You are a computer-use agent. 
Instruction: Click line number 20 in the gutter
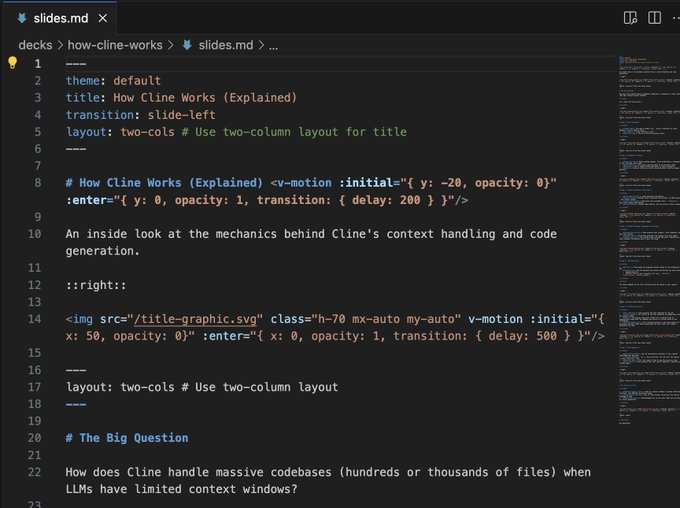(34, 438)
